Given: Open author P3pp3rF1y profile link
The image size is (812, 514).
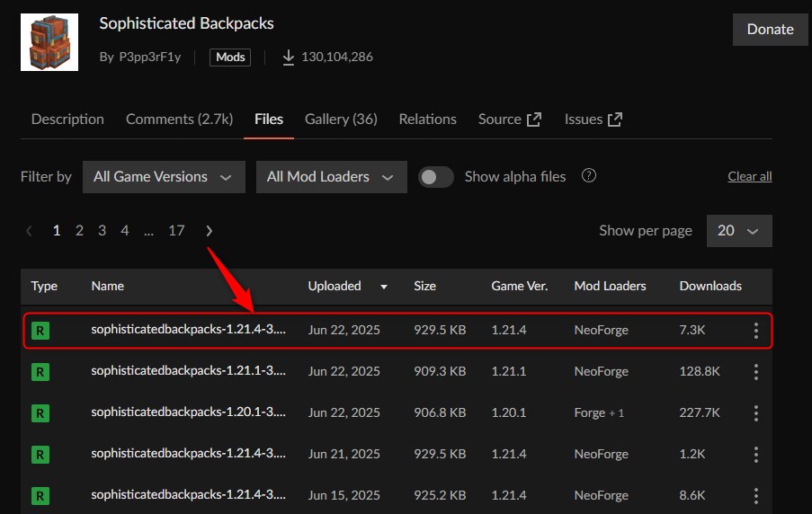Looking at the screenshot, I should point(149,57).
